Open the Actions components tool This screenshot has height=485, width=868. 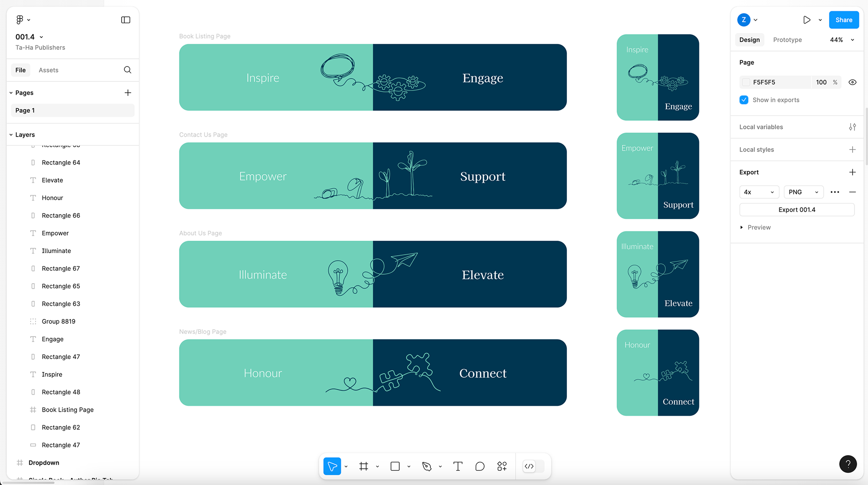point(502,466)
